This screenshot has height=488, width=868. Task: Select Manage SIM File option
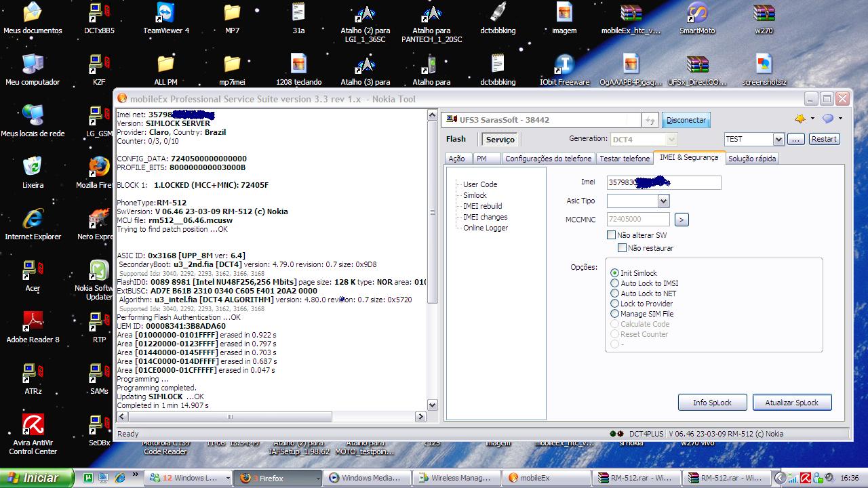click(x=615, y=314)
